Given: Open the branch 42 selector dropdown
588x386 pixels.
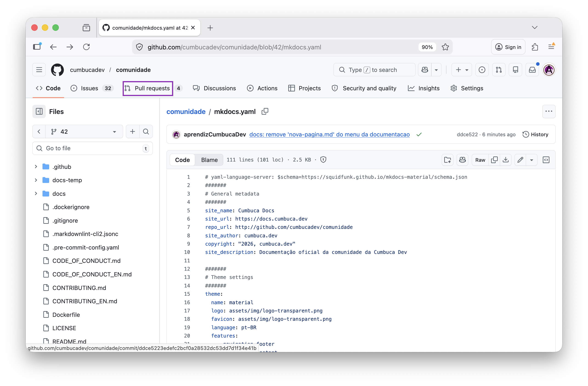Looking at the screenshot, I should (84, 131).
